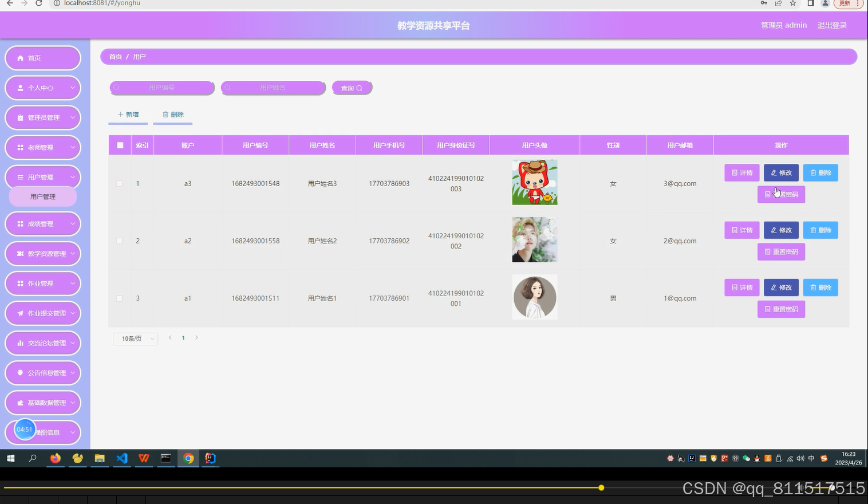Screen dimensions: 868x504
Task: Open the 交流论坛管理 menu
Action: (43, 343)
